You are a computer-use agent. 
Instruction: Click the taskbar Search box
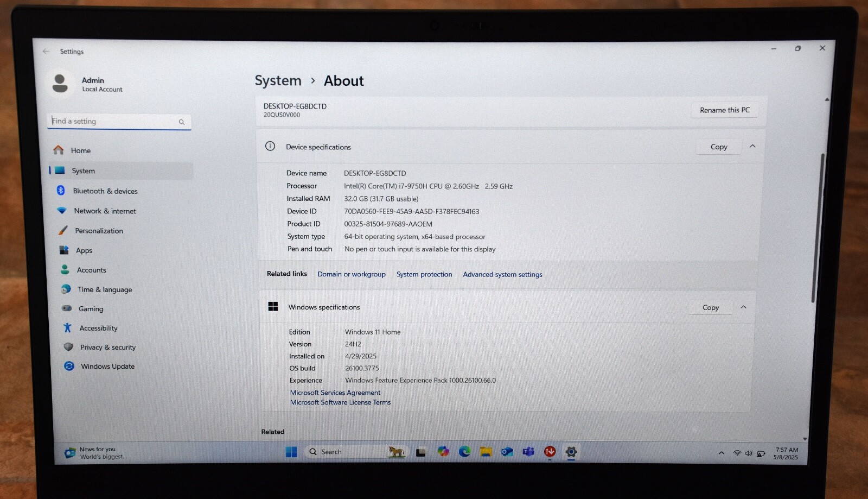click(x=355, y=452)
